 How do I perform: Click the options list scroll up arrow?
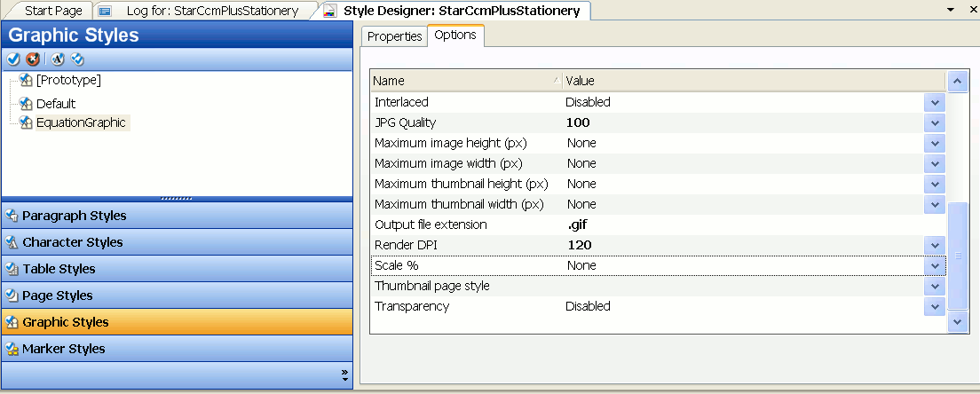958,82
